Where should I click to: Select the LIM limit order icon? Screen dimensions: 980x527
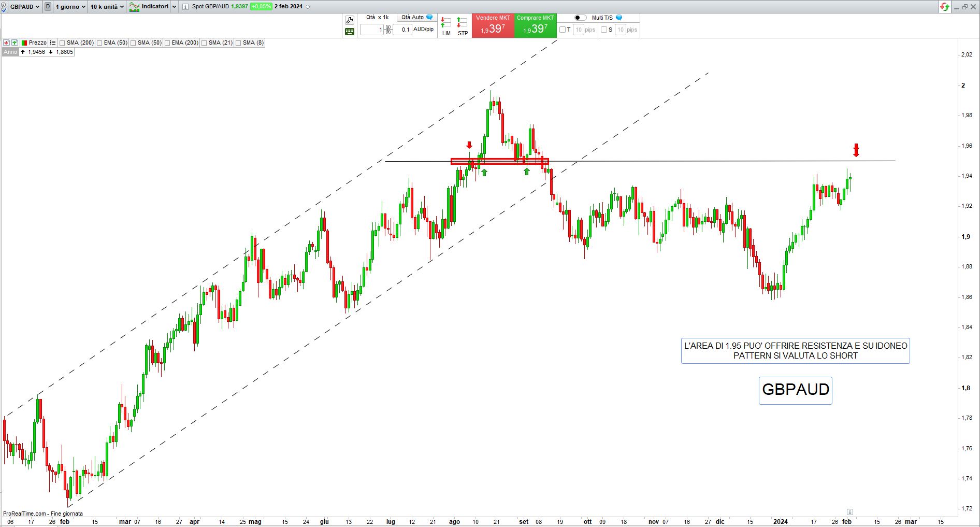pyautogui.click(x=446, y=26)
